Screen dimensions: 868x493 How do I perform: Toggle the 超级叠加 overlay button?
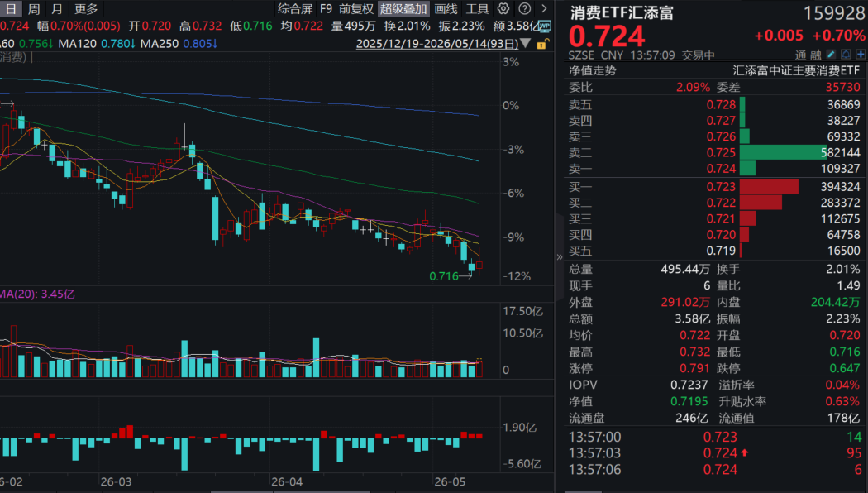403,8
